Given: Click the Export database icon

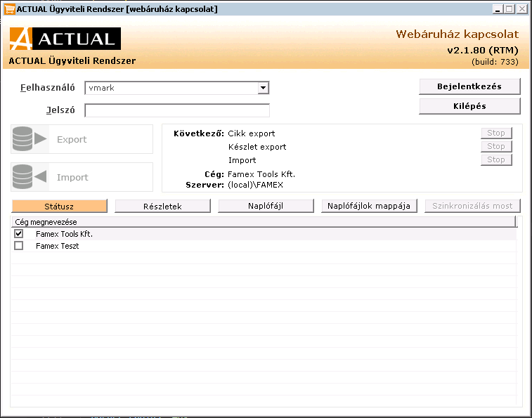Looking at the screenshot, I should point(29,139).
